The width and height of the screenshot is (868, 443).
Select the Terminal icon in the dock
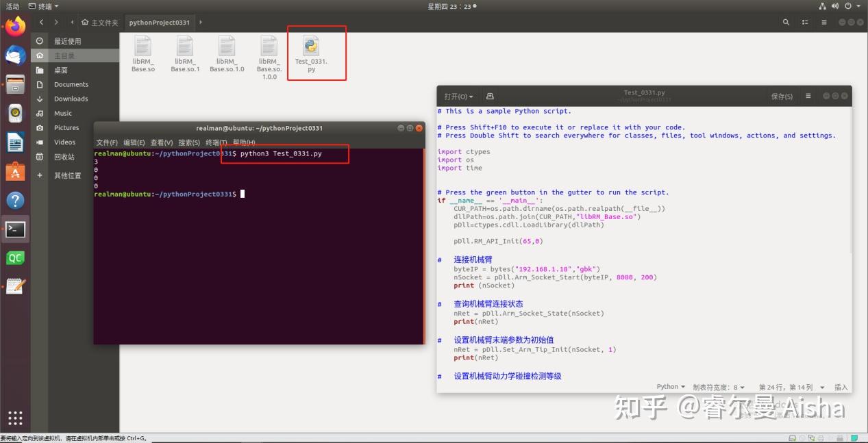[x=14, y=229]
